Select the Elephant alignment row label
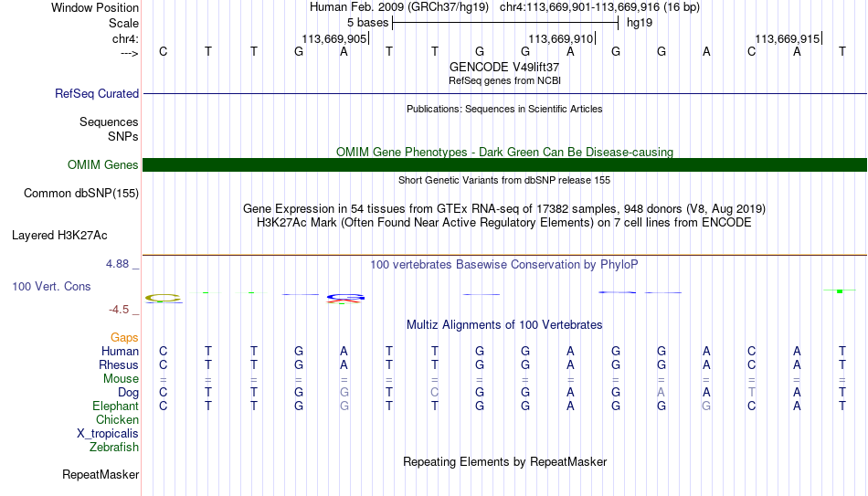Screen dimensions: 868x496 (115, 406)
